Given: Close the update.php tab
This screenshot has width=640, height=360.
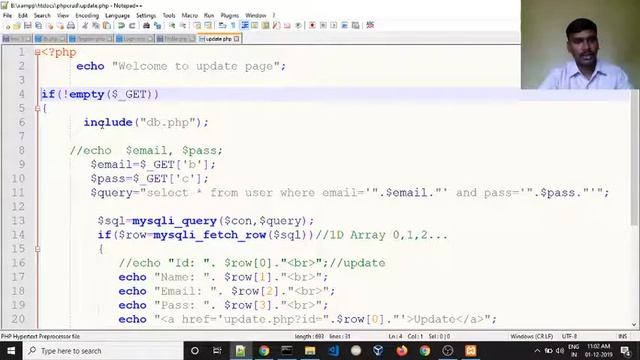Looking at the screenshot, I should point(236,39).
